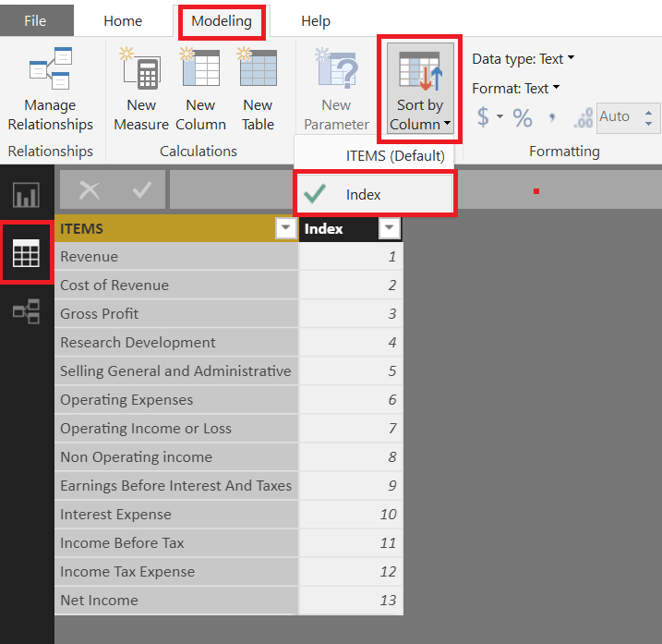Switch to the Modeling tab
Image resolution: width=662 pixels, height=644 pixels.
(x=222, y=21)
